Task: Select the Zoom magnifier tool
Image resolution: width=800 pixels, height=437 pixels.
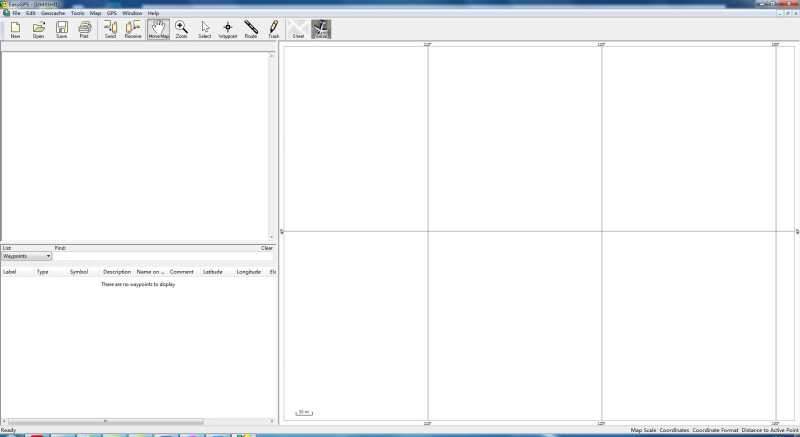Action: [x=181, y=29]
